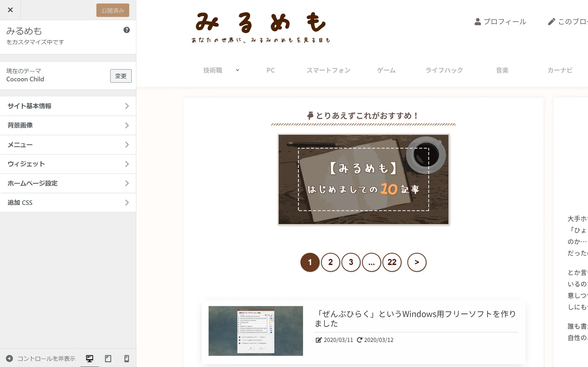The image size is (588, 367).
Task: Click the profile person icon in header
Action: point(478,22)
